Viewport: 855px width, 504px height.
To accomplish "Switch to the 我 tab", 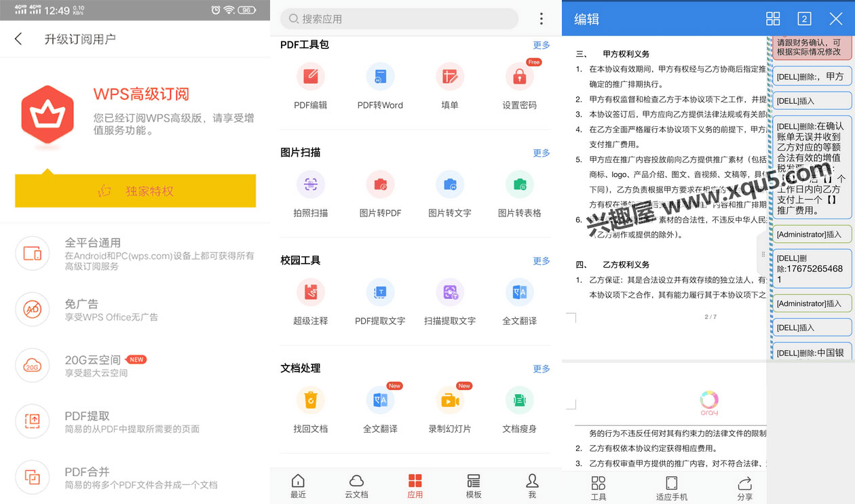I will pos(532,486).
